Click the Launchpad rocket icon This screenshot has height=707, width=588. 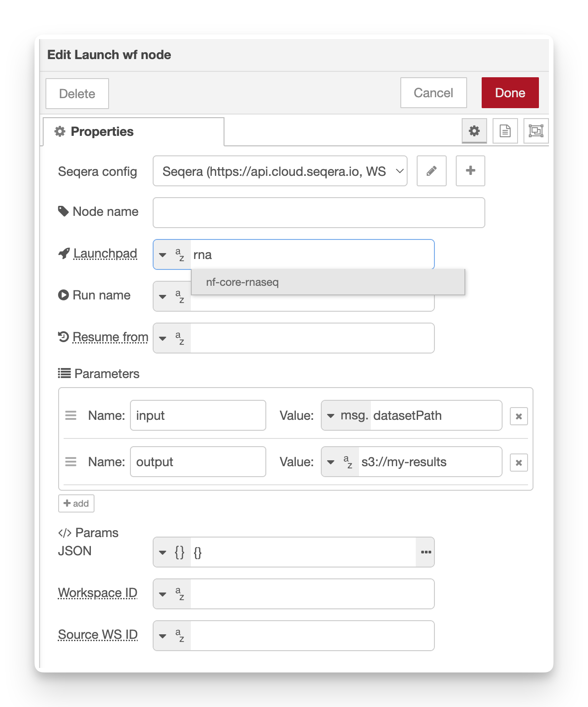click(63, 254)
